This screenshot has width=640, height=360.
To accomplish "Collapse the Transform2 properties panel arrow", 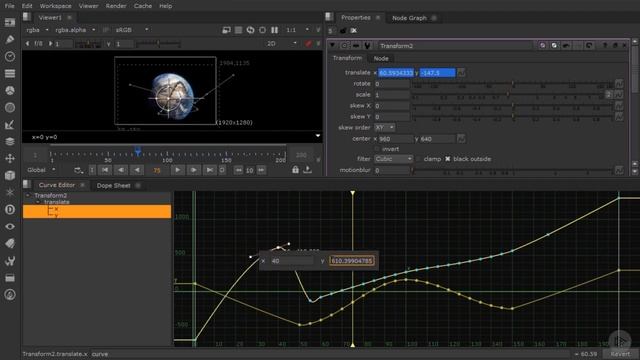I will [332, 45].
